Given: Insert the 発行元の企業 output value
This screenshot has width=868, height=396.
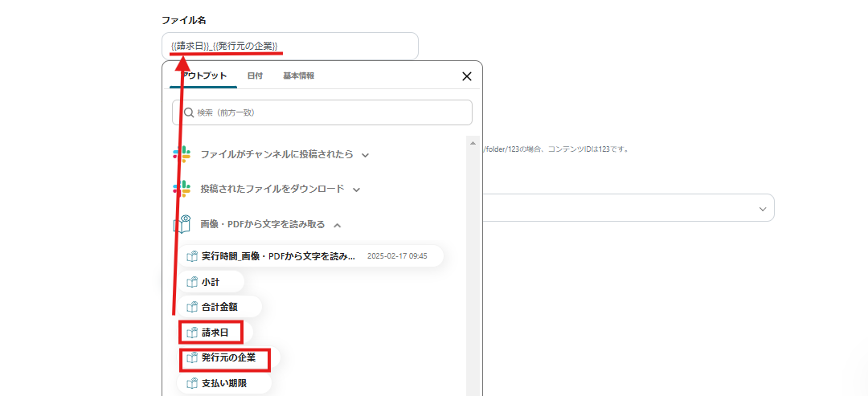Looking at the screenshot, I should point(228,357).
